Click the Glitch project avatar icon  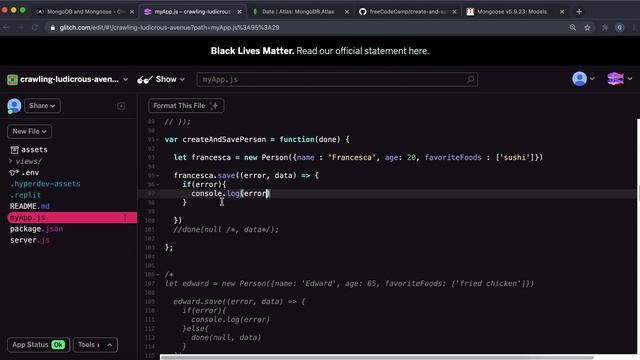(x=12, y=80)
